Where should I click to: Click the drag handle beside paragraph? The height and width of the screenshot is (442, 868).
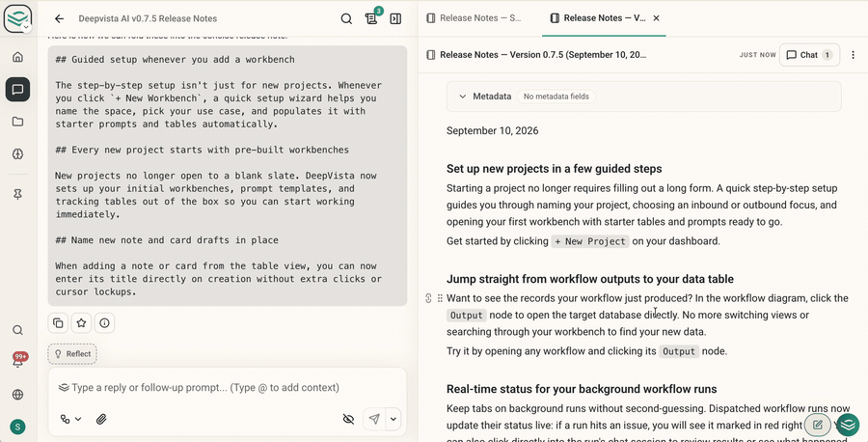coord(440,298)
